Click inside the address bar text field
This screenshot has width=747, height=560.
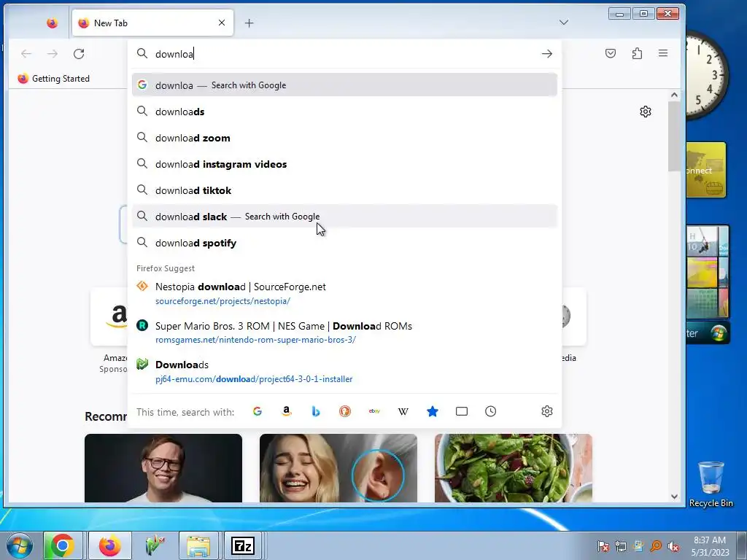(345, 54)
